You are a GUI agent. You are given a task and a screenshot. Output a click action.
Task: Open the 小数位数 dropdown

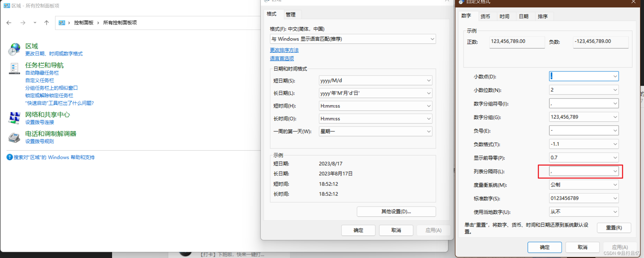point(584,90)
